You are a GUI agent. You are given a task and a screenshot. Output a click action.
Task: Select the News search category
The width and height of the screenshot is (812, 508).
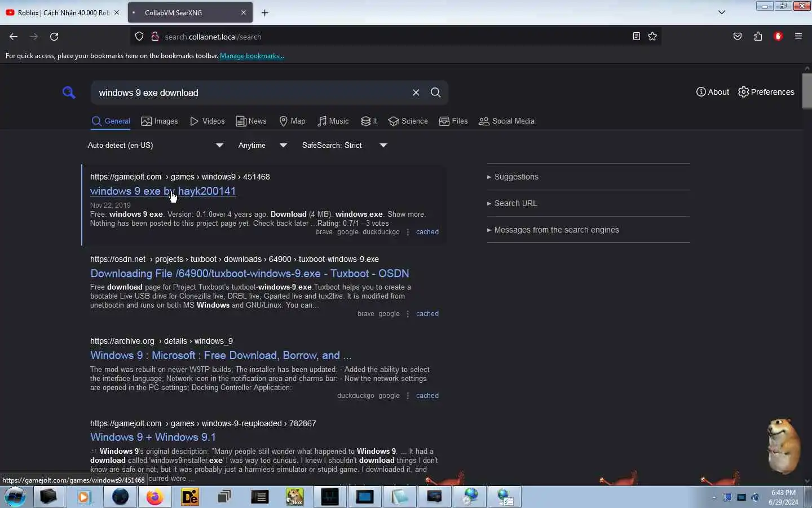point(251,121)
